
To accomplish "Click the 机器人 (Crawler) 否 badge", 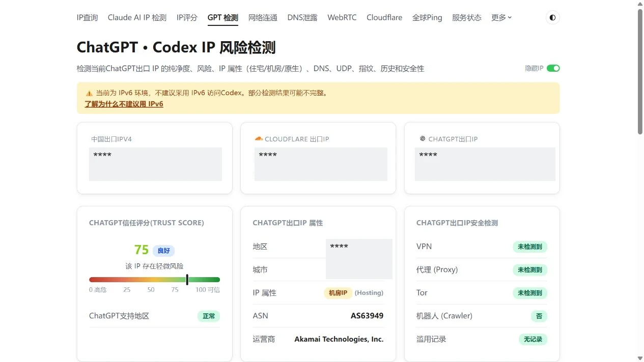I will (x=539, y=316).
